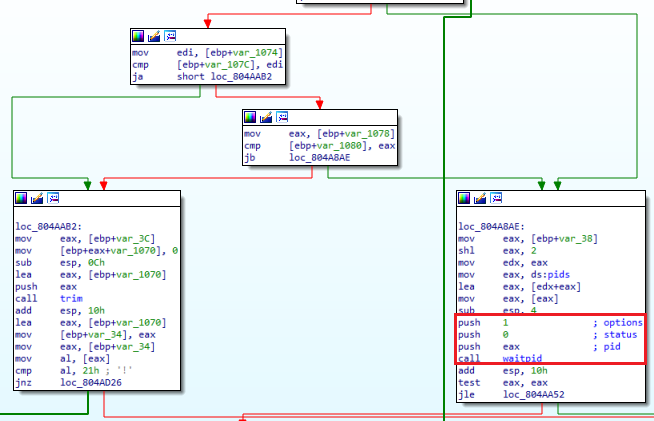Click edit-comment pencil icon in var_1074 block
This screenshot has height=421, width=654.
pyautogui.click(x=154, y=36)
